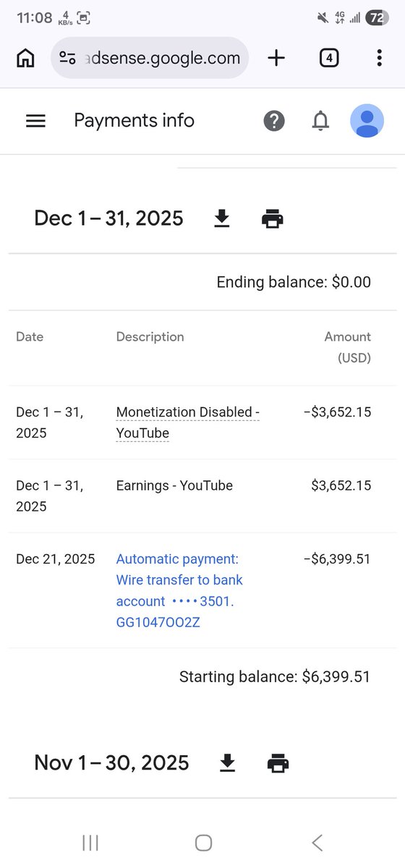Select the Dec 1 – 31, 2025 heading
The image size is (405, 868).
[x=108, y=218]
